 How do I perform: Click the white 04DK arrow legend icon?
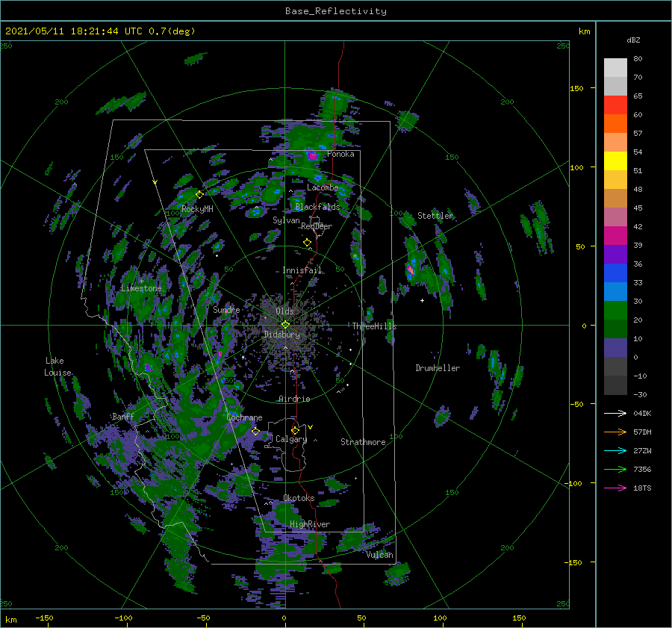615,413
